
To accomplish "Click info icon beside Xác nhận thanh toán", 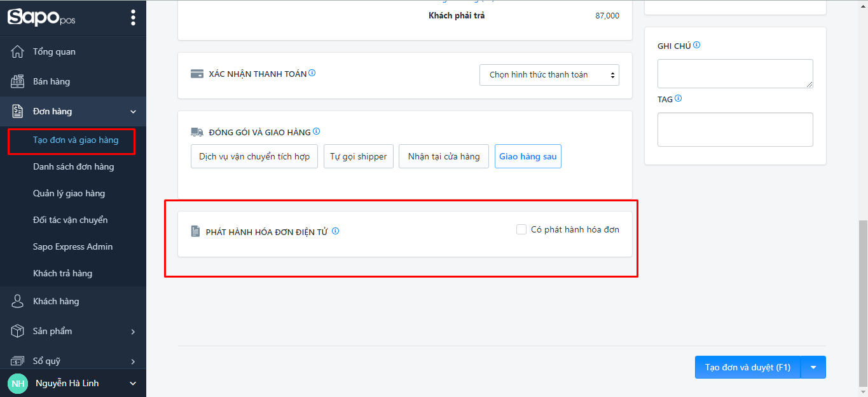I will (312, 73).
